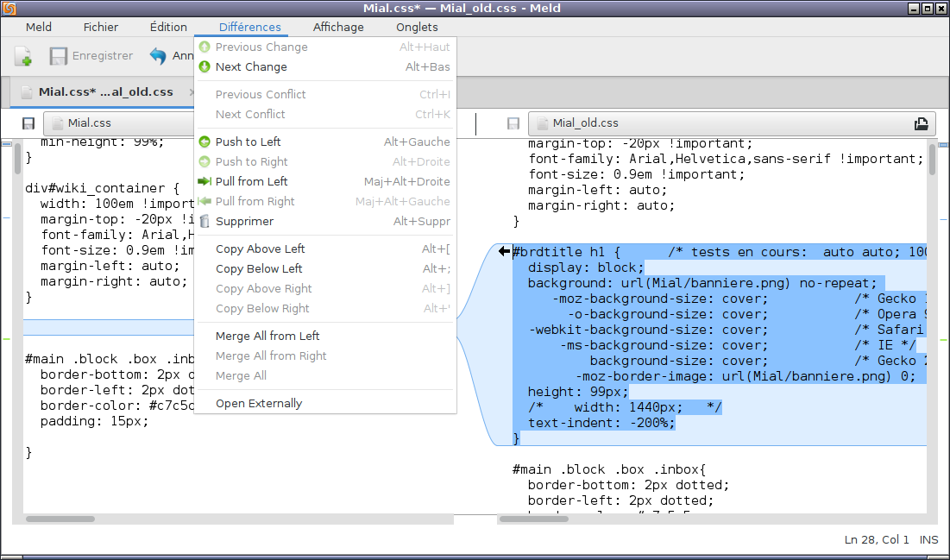Click Supprimer in the Différences menu
Screen dimensions: 950x560
coord(244,222)
